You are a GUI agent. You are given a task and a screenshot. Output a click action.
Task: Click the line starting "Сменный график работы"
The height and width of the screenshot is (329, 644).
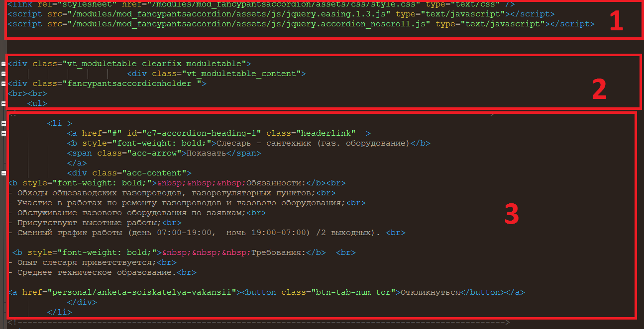pos(207,233)
